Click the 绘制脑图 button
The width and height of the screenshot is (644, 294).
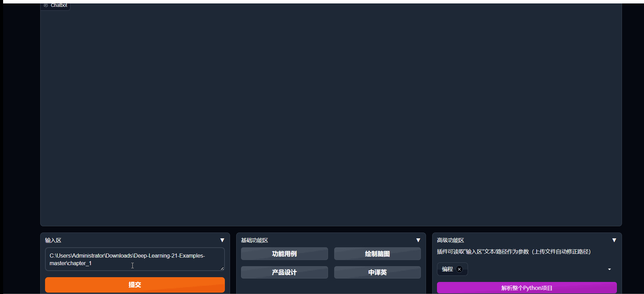click(377, 254)
